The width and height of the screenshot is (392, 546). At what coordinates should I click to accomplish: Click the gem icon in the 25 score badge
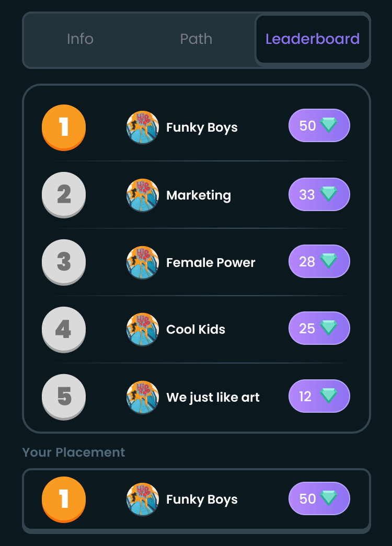pos(329,328)
